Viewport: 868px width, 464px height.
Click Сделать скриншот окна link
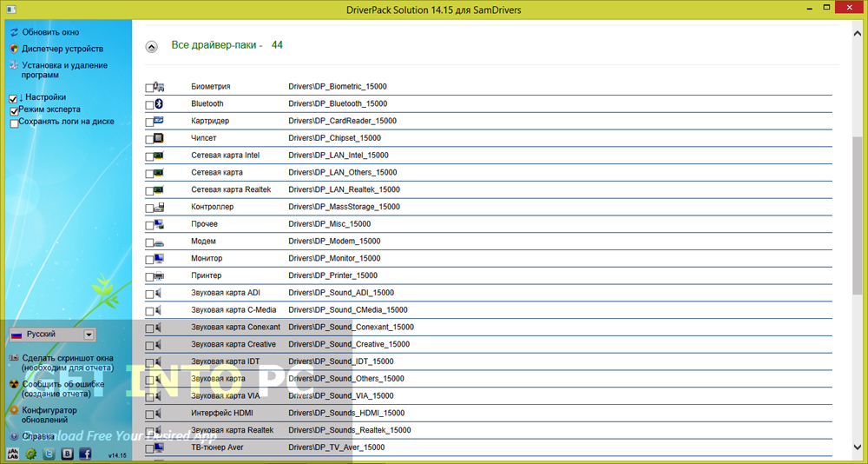click(68, 362)
